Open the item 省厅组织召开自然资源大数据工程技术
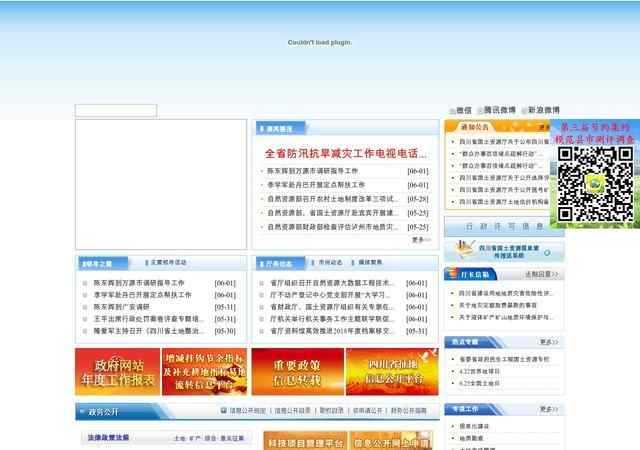Image resolution: width=640 pixels, height=450 pixels. [x=332, y=283]
